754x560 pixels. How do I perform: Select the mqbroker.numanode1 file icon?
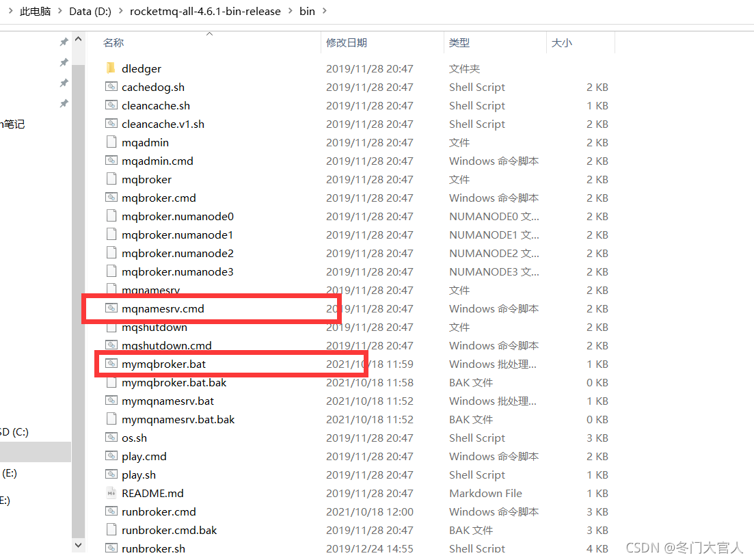[x=111, y=235]
